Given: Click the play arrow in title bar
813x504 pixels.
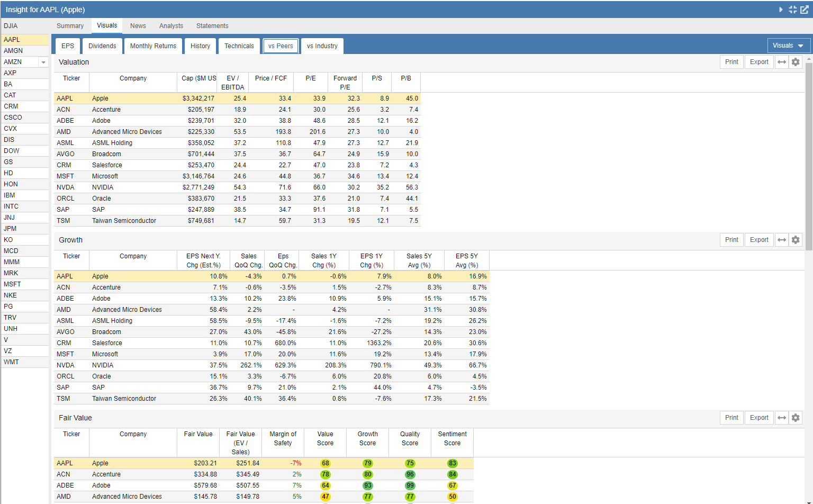Looking at the screenshot, I should 781,10.
